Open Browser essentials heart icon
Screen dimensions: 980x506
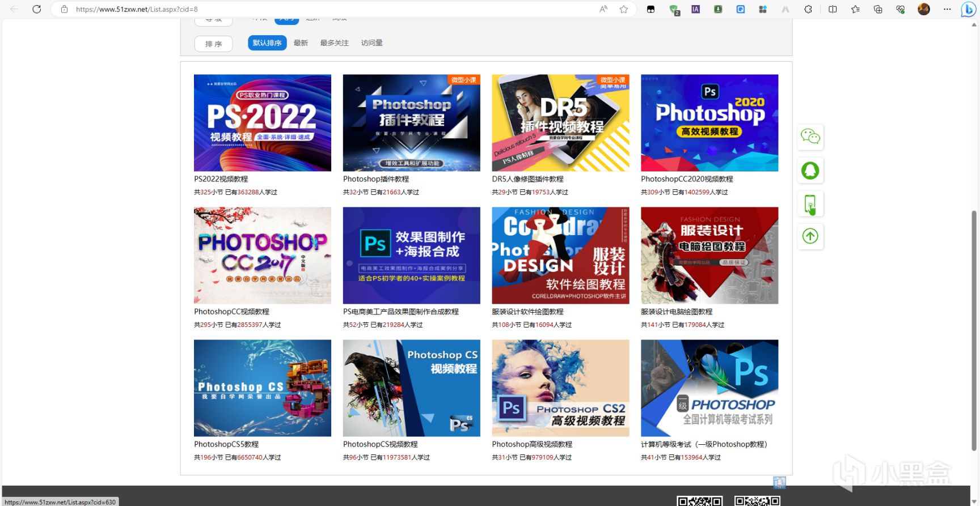[901, 9]
